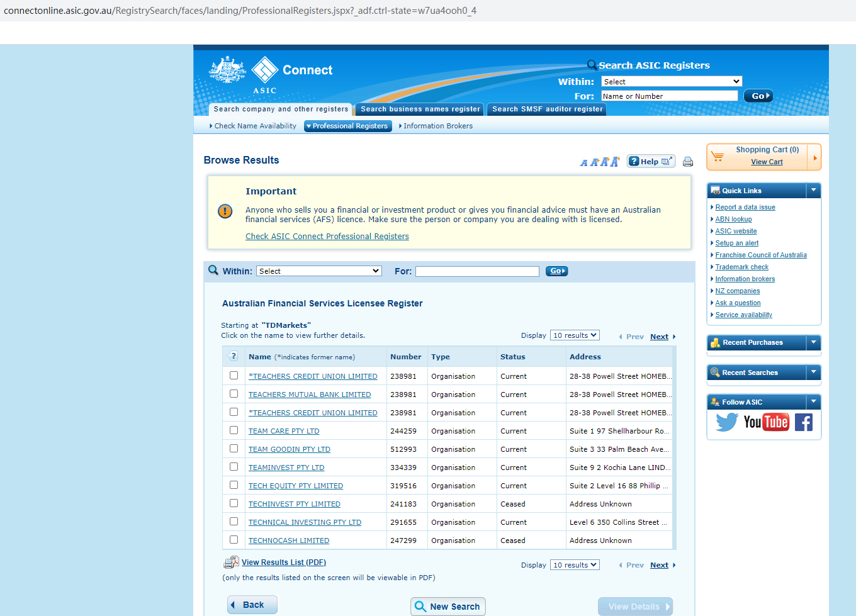This screenshot has height=616, width=856.
Task: Open the printer-friendly print icon
Action: [688, 162]
